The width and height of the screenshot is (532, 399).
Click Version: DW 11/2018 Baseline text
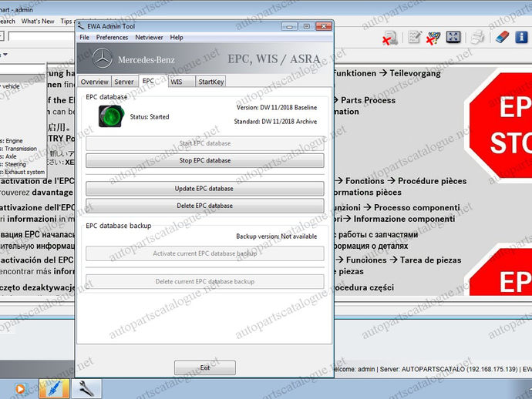pyautogui.click(x=277, y=108)
